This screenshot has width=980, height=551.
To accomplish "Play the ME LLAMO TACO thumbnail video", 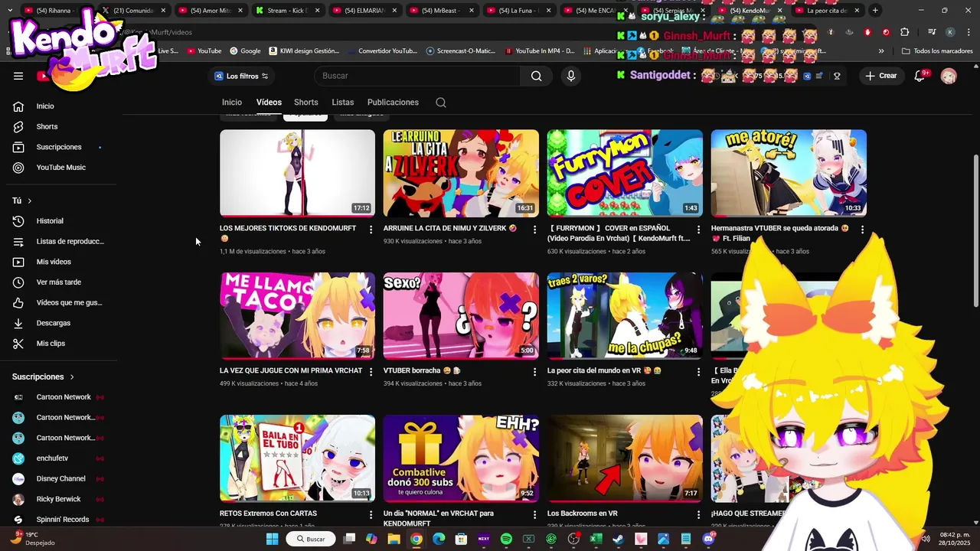I will (297, 315).
